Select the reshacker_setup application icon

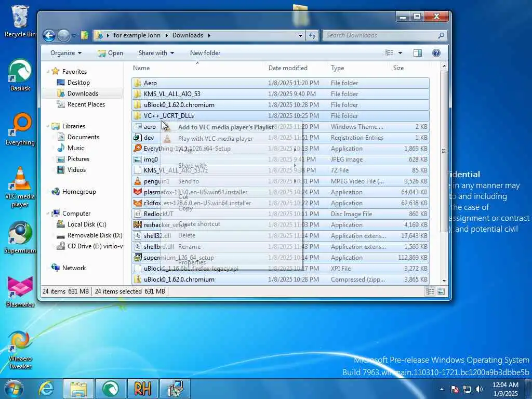pos(137,225)
